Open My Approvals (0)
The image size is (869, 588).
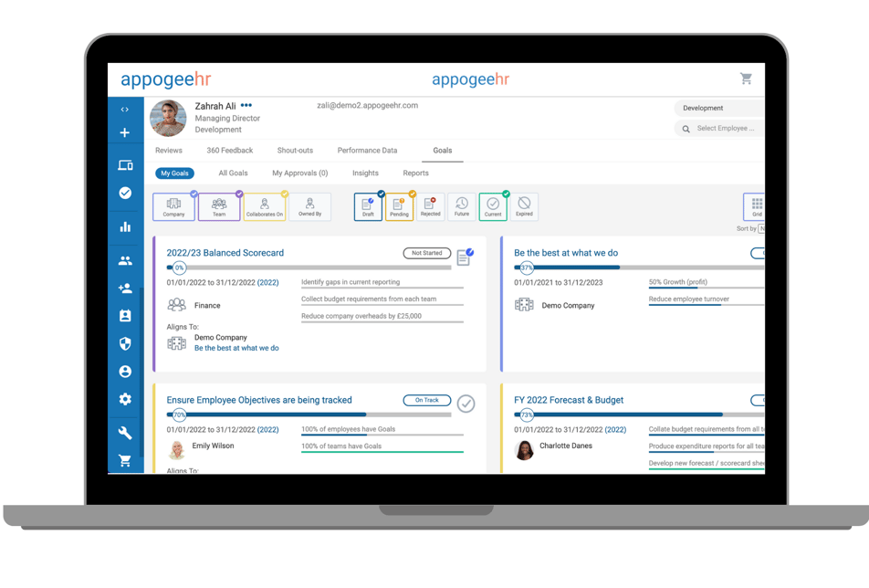coord(299,173)
